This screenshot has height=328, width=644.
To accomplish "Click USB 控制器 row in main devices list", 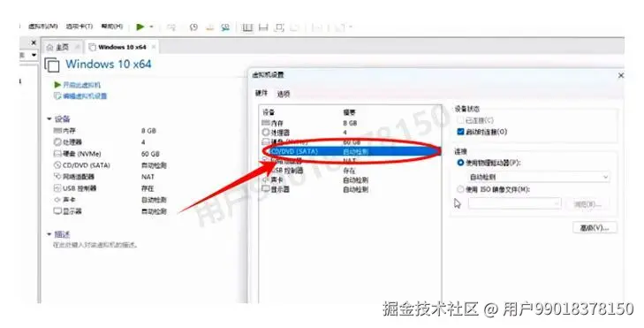I will pos(110,188).
